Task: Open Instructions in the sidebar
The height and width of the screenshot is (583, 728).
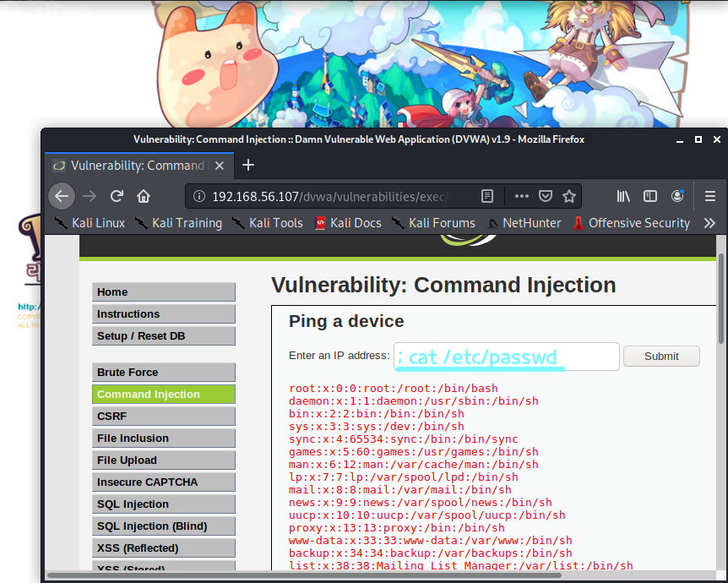Action: pyautogui.click(x=164, y=314)
